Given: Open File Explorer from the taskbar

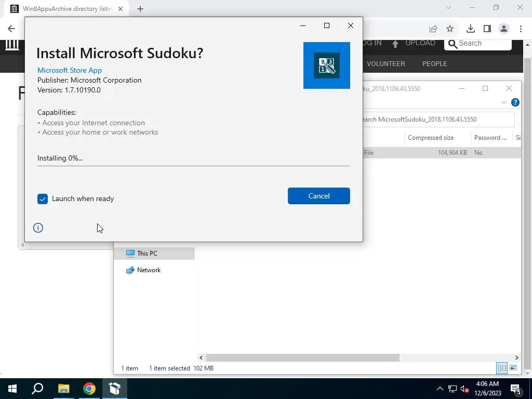Looking at the screenshot, I should [63, 389].
